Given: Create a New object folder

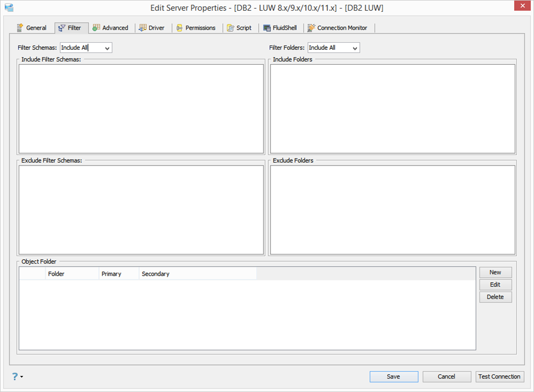Looking at the screenshot, I should (x=495, y=273).
